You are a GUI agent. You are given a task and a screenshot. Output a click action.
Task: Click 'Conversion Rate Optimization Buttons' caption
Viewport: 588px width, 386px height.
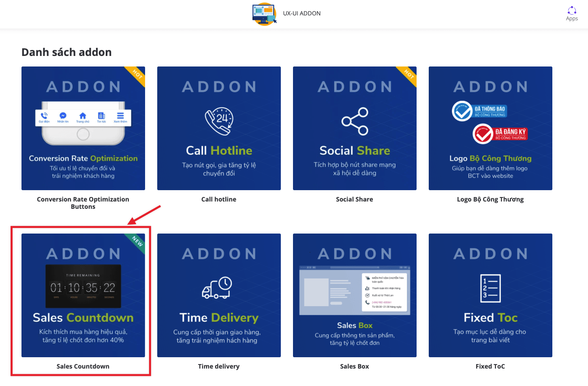(83, 203)
